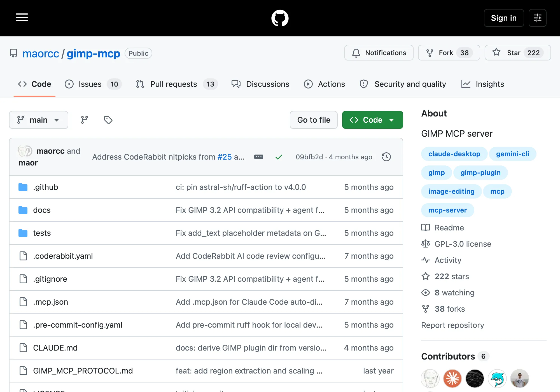This screenshot has height=392, width=560.
Task: Open the Pull requests tab
Action: coord(177,84)
